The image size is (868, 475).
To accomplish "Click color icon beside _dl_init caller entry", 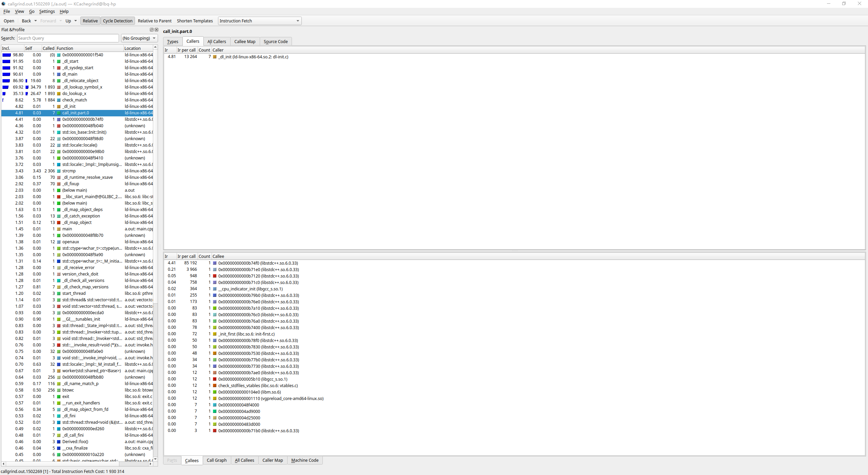I will pyautogui.click(x=215, y=57).
